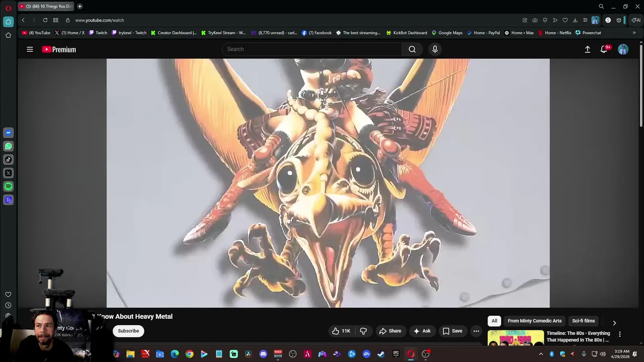Click the address bar showing www.youtube.com/watch
The width and height of the screenshot is (644, 362).
click(100, 20)
